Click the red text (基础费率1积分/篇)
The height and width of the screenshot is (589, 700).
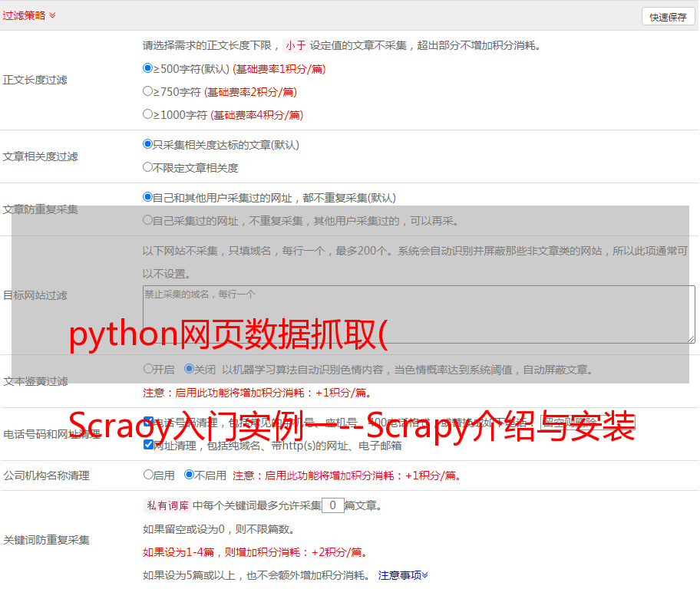click(279, 69)
